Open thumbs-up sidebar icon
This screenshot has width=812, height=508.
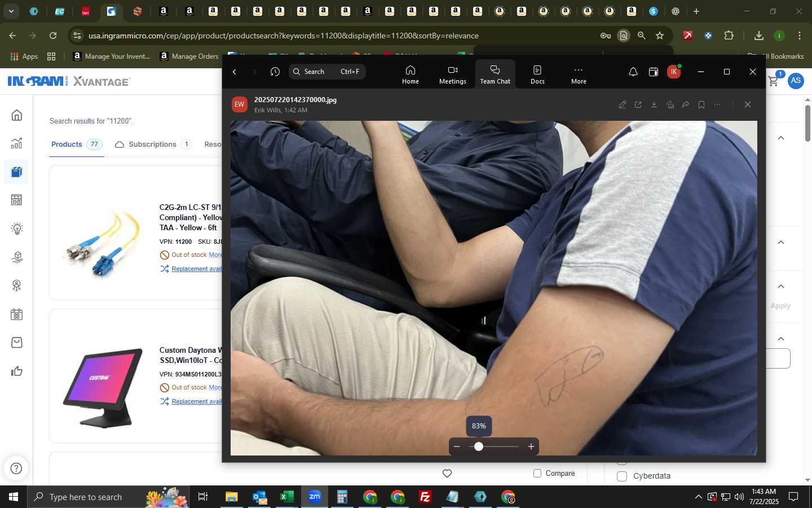click(17, 371)
